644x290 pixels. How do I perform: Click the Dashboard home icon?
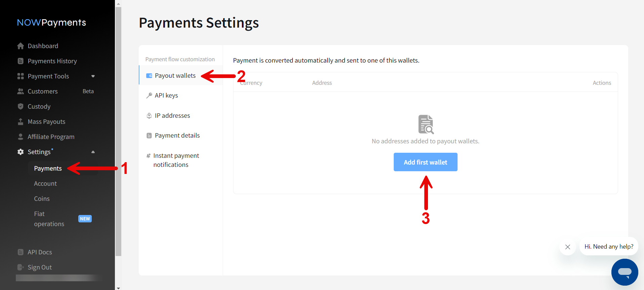[20, 46]
